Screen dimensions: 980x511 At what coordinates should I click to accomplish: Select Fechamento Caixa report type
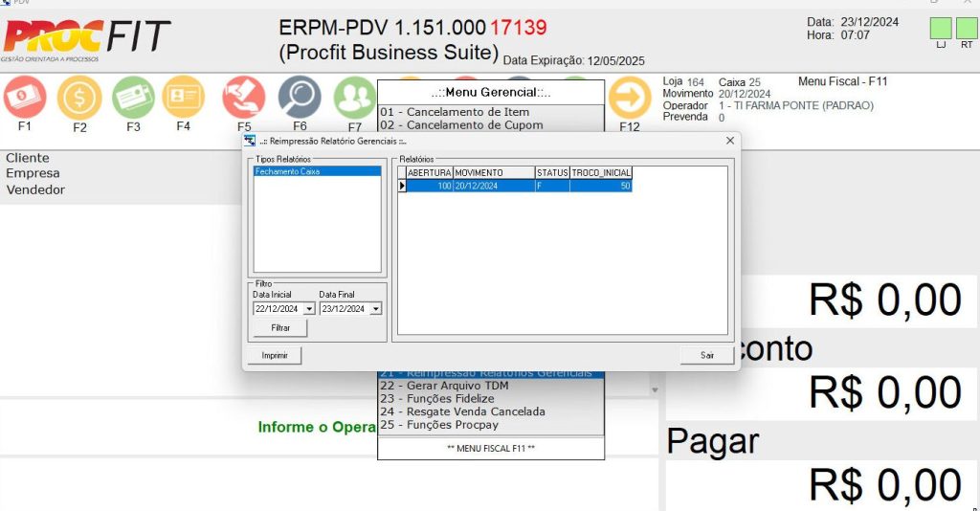click(x=318, y=171)
